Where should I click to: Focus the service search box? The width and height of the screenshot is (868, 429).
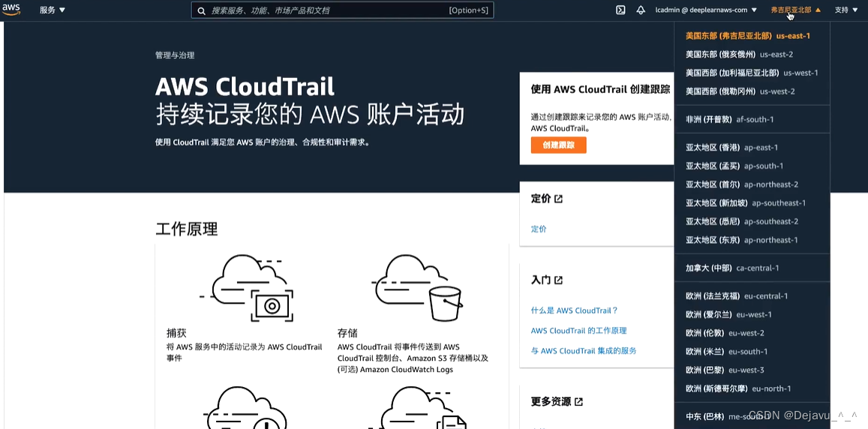pyautogui.click(x=342, y=10)
